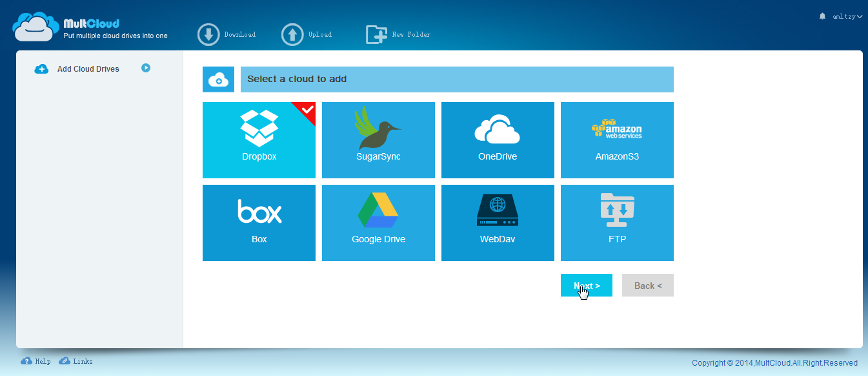Choose the FTP folder tile
The height and width of the screenshot is (376, 868).
617,223
